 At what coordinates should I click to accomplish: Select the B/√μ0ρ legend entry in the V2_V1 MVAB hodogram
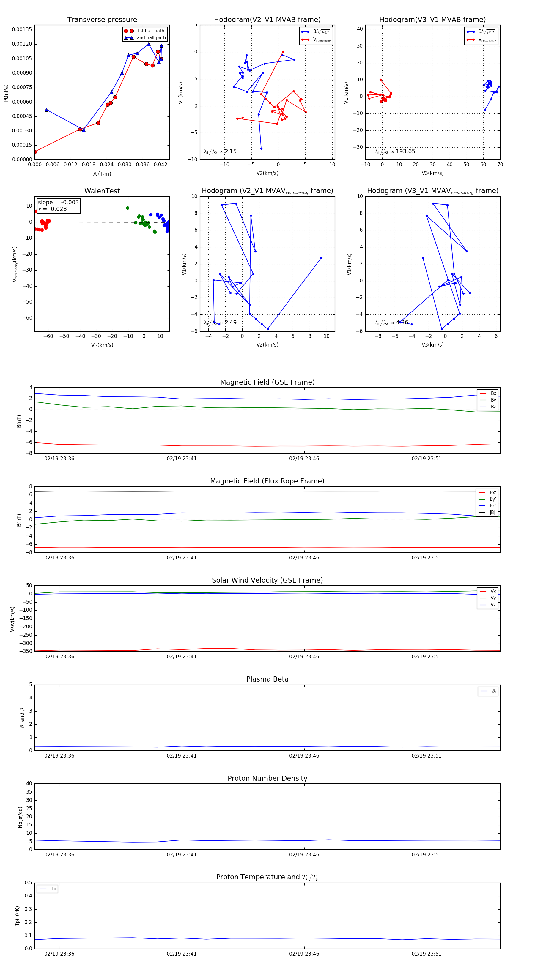coord(316,32)
